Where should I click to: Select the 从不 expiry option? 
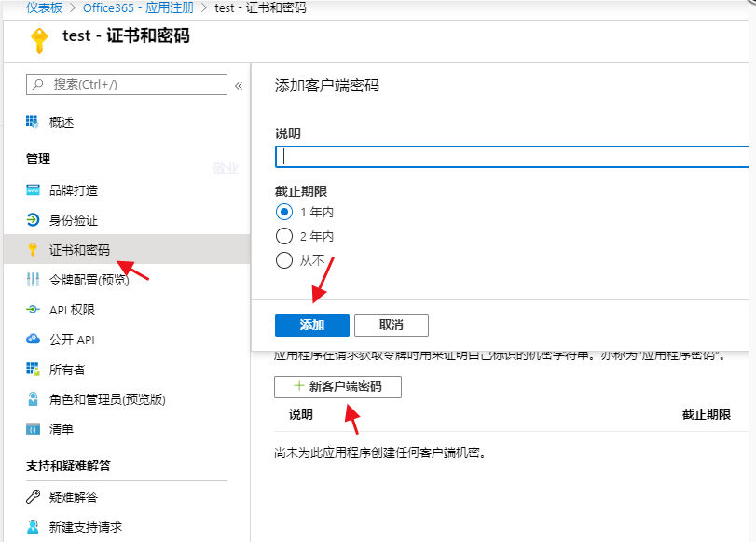(x=284, y=260)
